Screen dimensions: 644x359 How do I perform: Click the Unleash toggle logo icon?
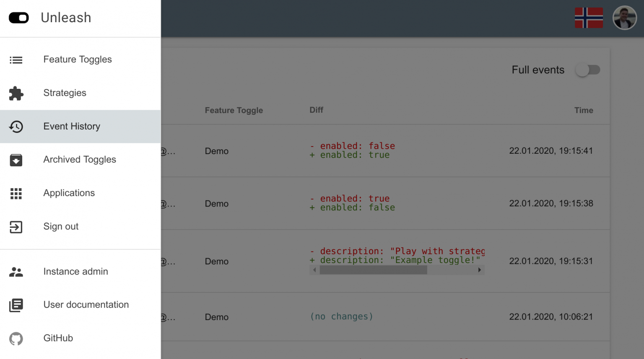(18, 18)
